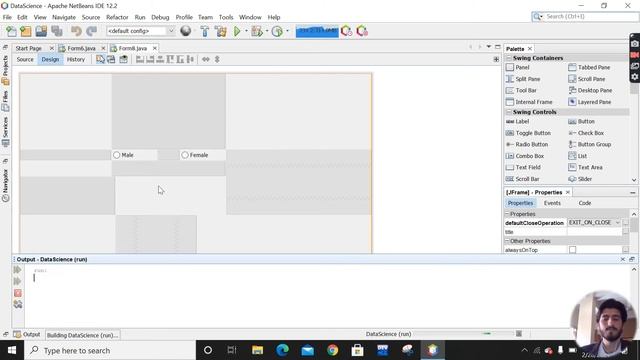Click the Open Project toolbar icon
The height and width of the screenshot is (360, 640).
[41, 31]
